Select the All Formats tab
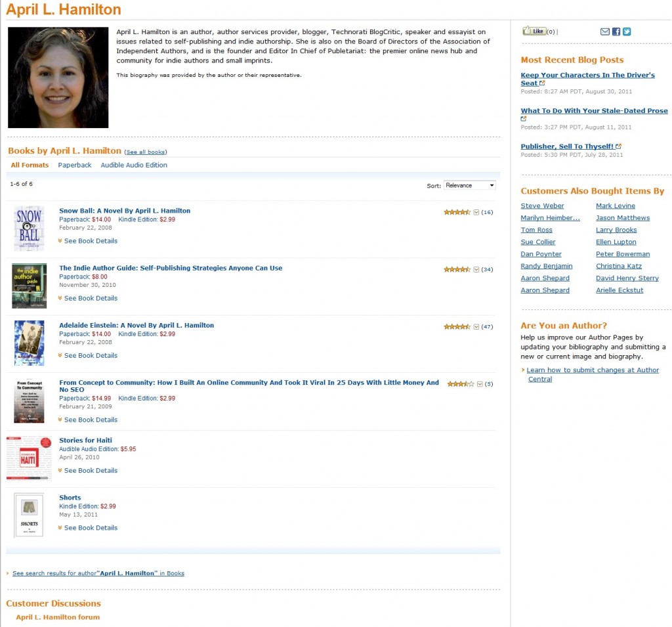This screenshot has height=627, width=672. tap(30, 165)
